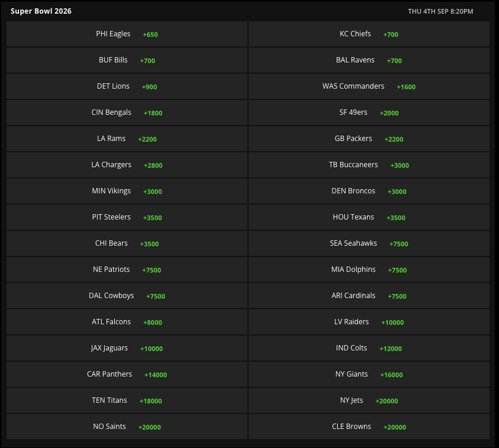Pick CIN Bengals at +1800
499x448 pixels.
[127, 112]
